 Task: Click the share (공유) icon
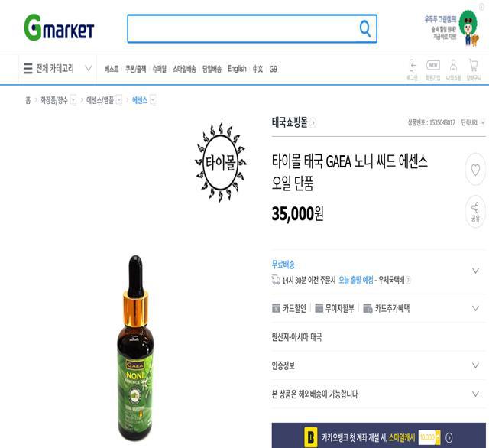475,212
